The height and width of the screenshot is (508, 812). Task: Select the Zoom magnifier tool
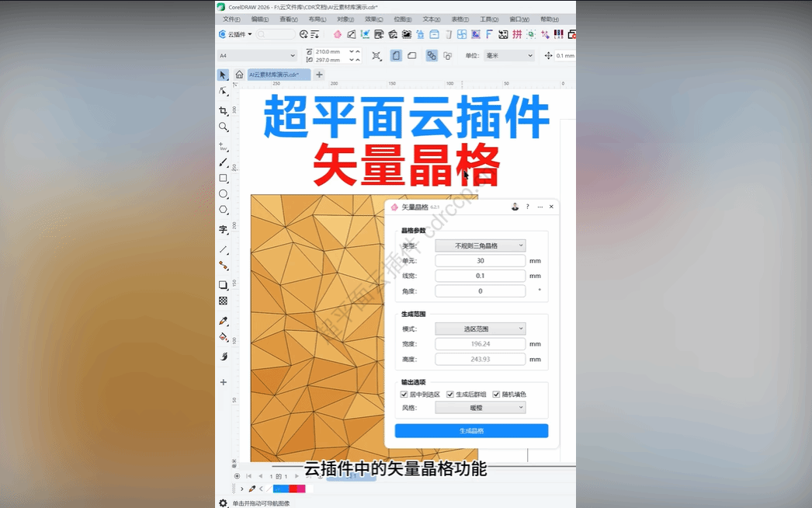[x=224, y=127]
